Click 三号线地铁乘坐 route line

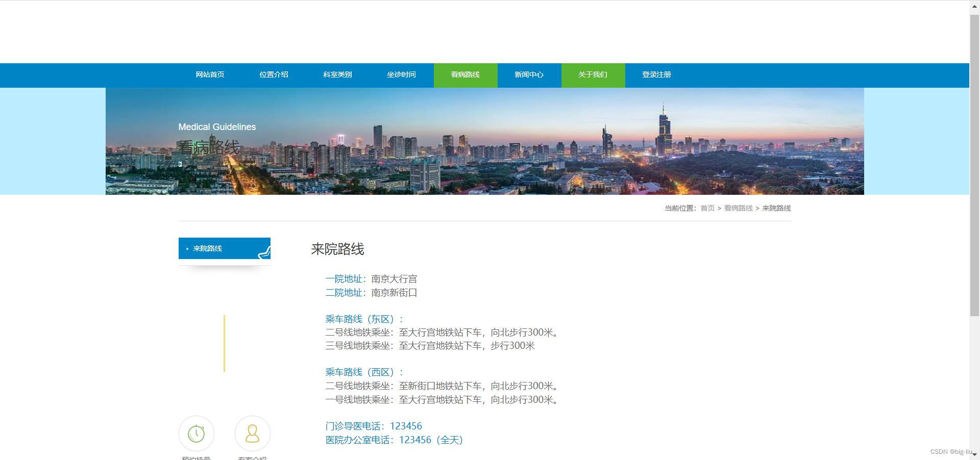[x=430, y=346]
